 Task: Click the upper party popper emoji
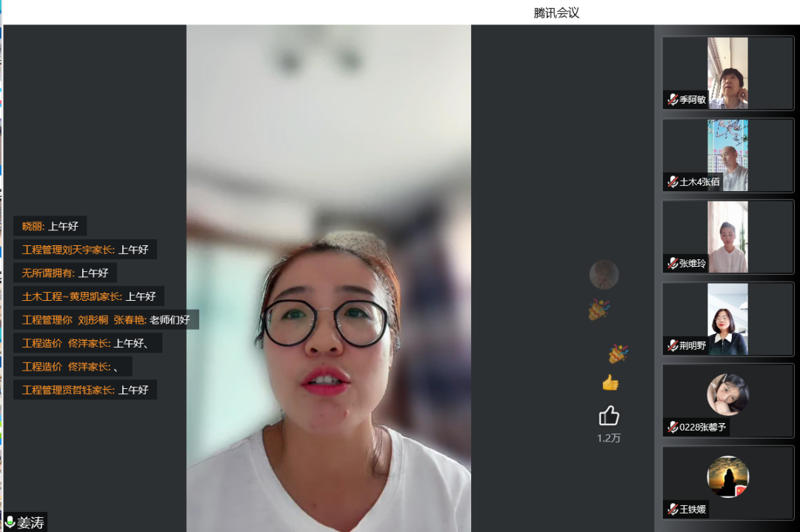click(x=599, y=310)
